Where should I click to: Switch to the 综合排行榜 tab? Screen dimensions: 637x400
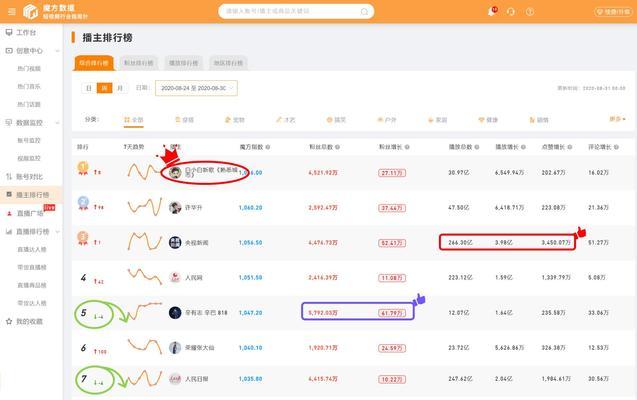[94, 63]
